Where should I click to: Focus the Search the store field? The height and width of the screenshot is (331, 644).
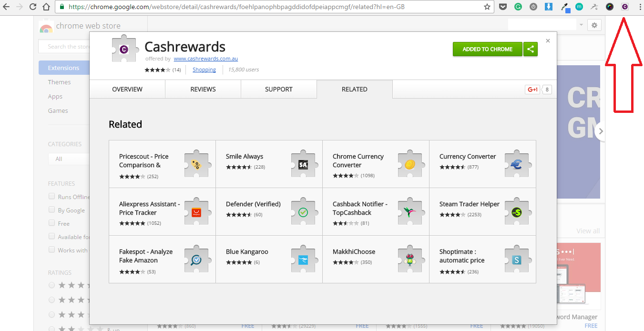click(64, 46)
